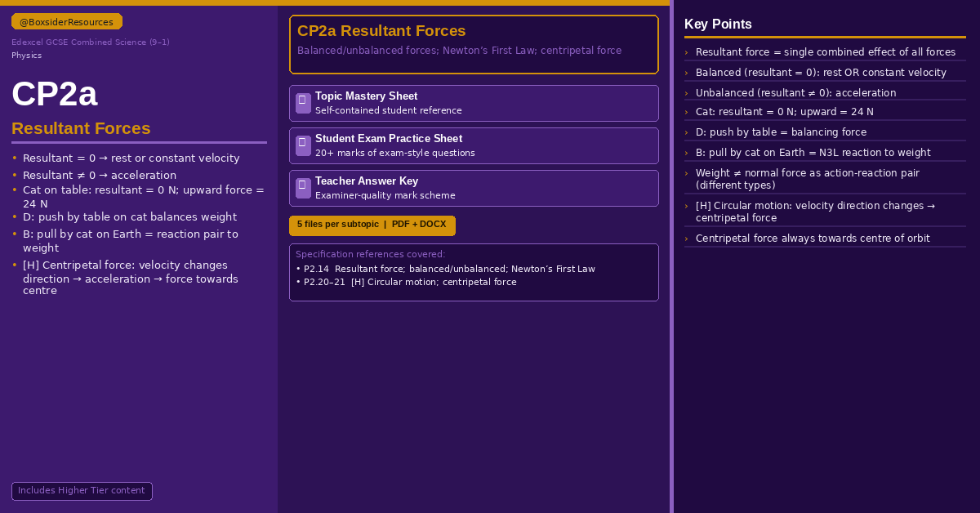
Task: Open the Student Exam Practice Sheet card
Action: [474, 145]
